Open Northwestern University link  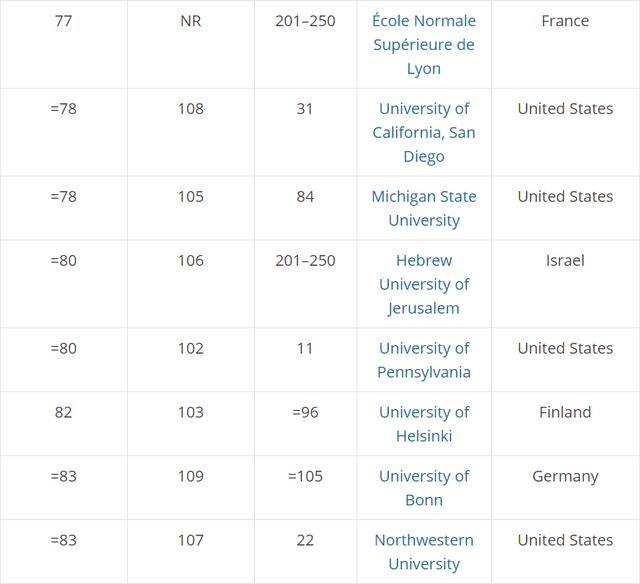[424, 552]
